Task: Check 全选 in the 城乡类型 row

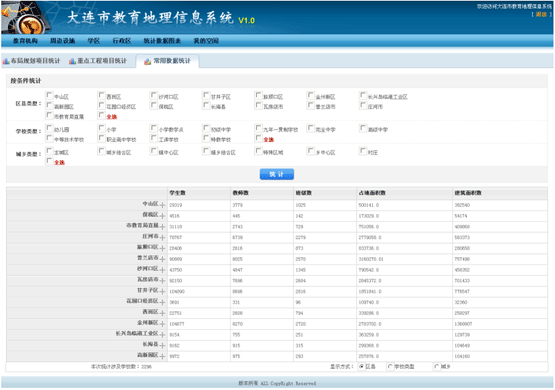Action: [x=50, y=161]
